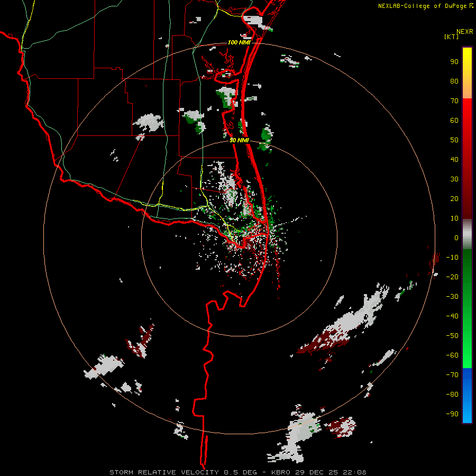
Task: Click the 80 value on the velocity scale
Action: pos(454,81)
